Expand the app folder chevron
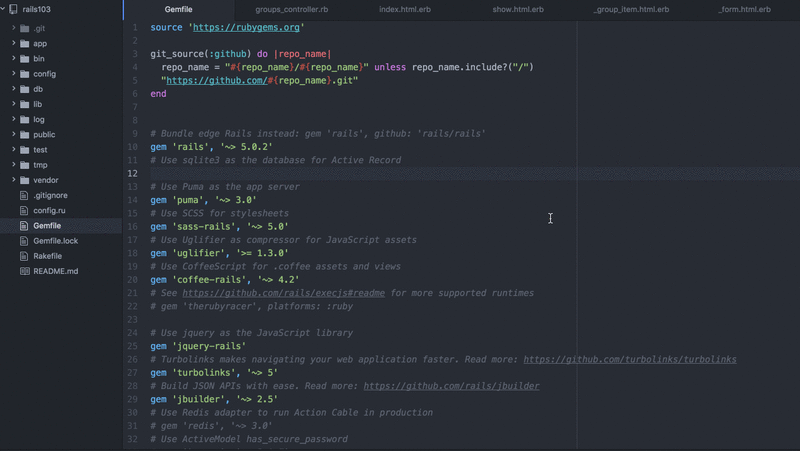This screenshot has width=800, height=451. [x=14, y=43]
